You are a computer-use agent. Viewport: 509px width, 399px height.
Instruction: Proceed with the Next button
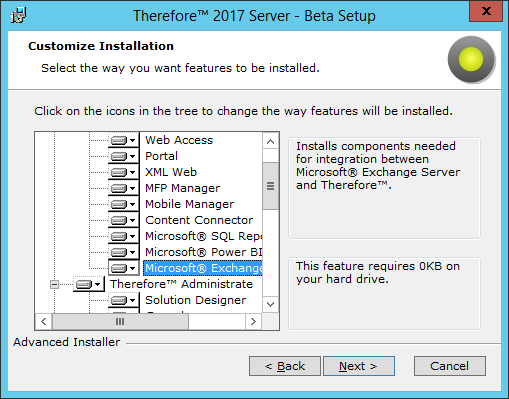tap(359, 366)
